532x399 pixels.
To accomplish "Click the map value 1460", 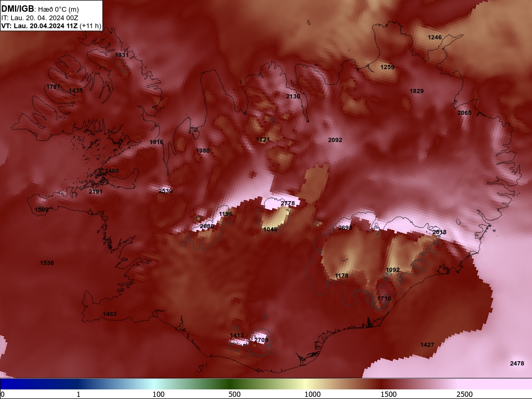I will pos(112,171).
